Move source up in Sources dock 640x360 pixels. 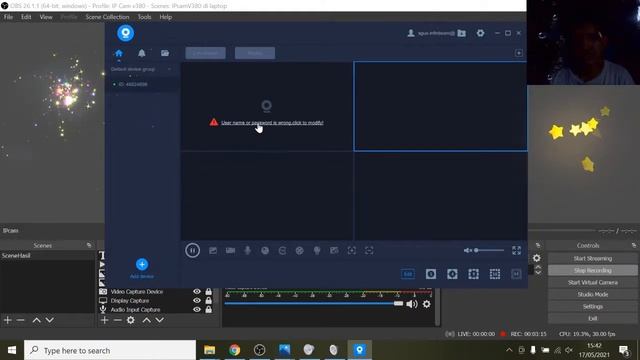pyautogui.click(x=147, y=320)
